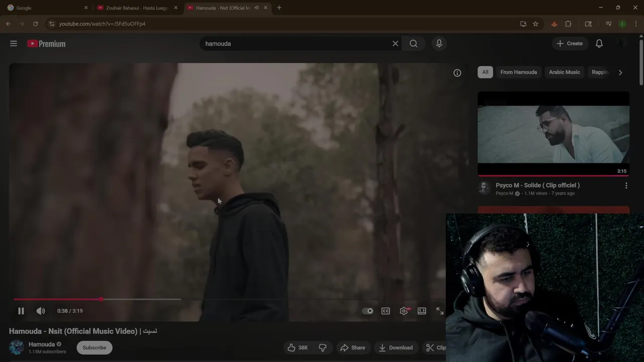Switch to theater mode view
The width and height of the screenshot is (644, 362).
point(422,311)
